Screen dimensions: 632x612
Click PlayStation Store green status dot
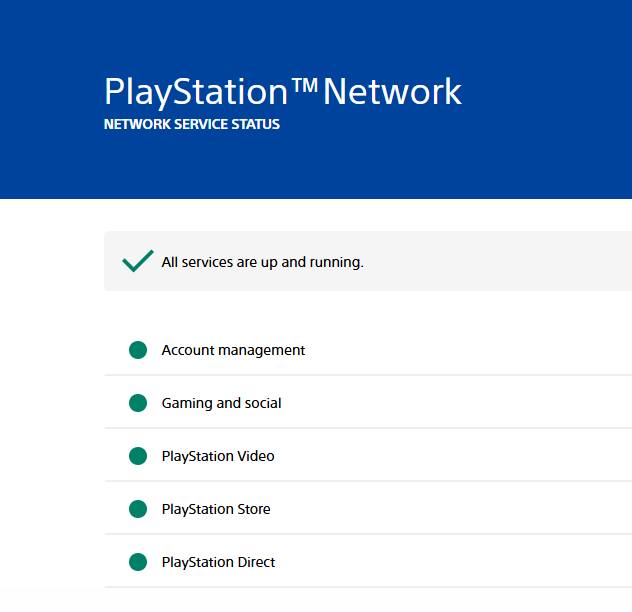(x=138, y=509)
